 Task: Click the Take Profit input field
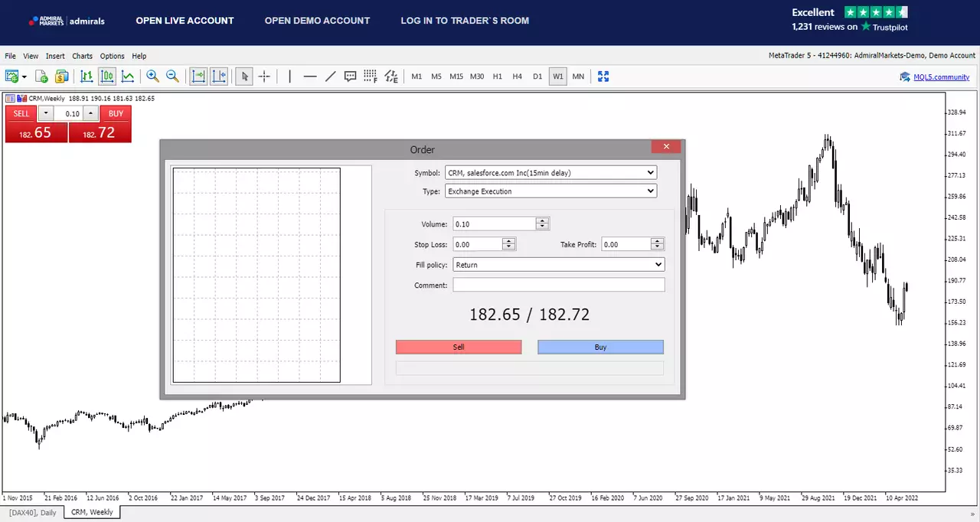pyautogui.click(x=626, y=245)
